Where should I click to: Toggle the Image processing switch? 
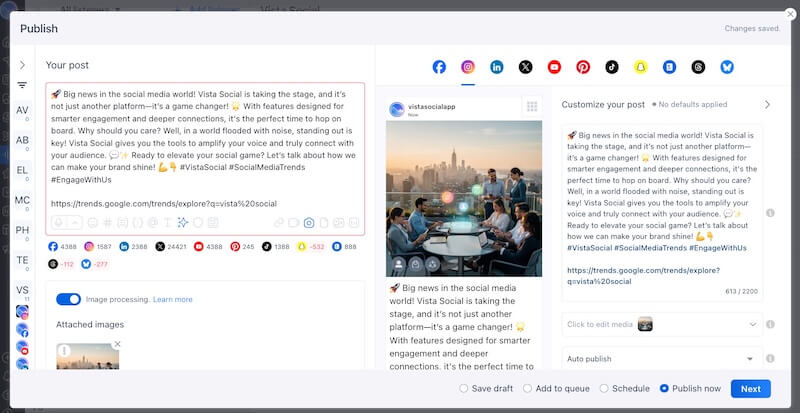click(x=68, y=299)
